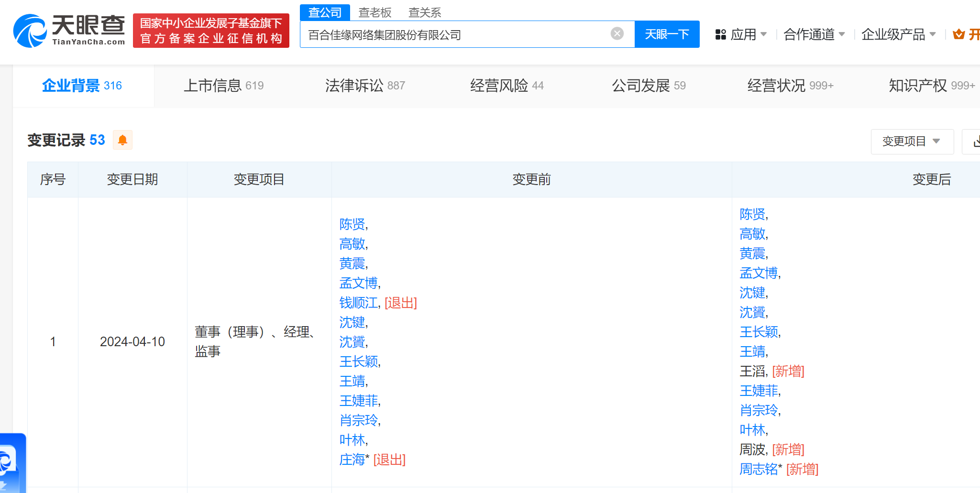
Task: Open 王长颖 link in 变更后 column
Action: pyautogui.click(x=759, y=332)
